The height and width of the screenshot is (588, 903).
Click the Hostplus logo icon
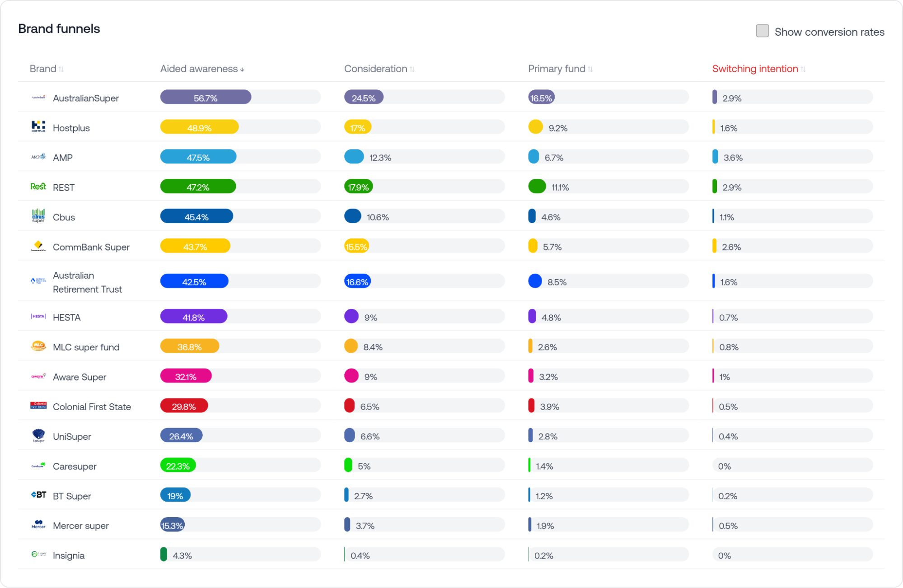[x=38, y=127]
